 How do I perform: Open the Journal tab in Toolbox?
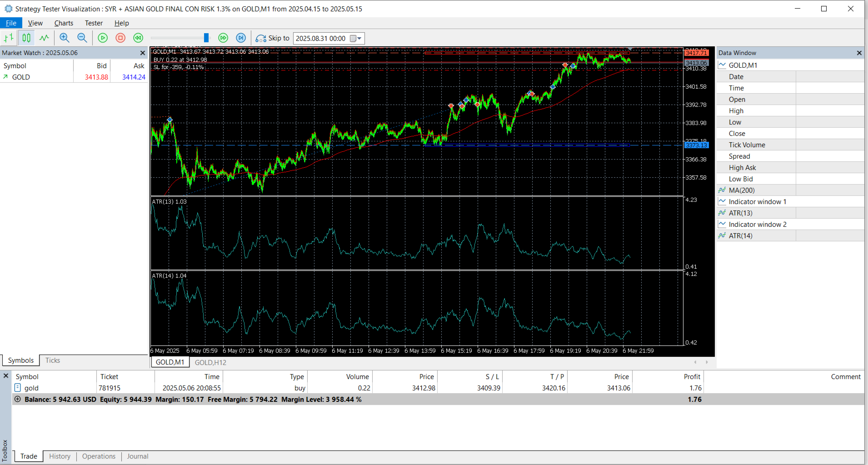click(x=138, y=456)
